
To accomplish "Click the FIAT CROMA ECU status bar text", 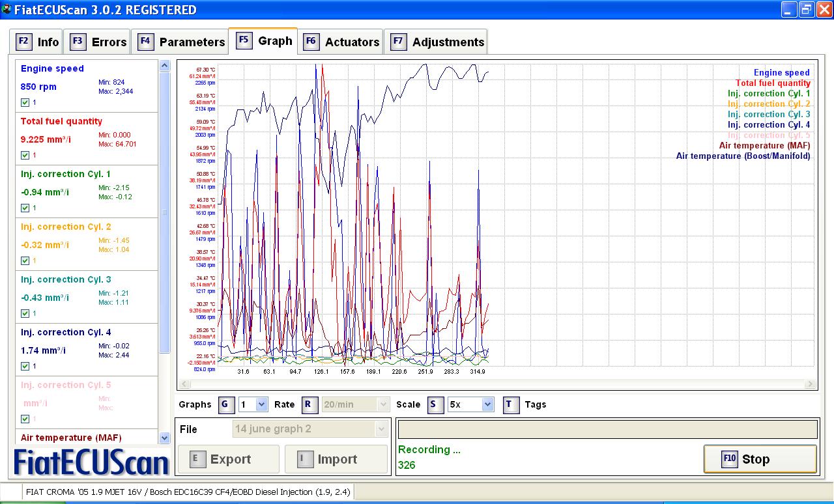I will (x=188, y=492).
